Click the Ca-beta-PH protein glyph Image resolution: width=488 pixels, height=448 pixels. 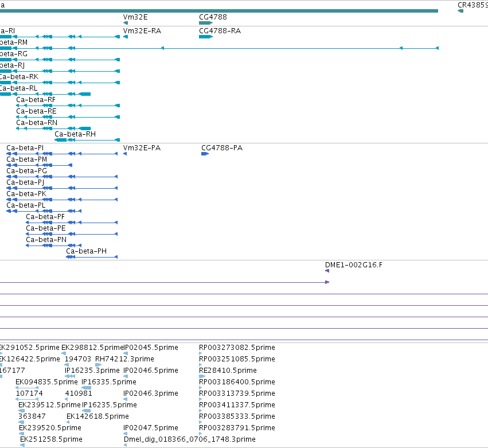(x=92, y=257)
